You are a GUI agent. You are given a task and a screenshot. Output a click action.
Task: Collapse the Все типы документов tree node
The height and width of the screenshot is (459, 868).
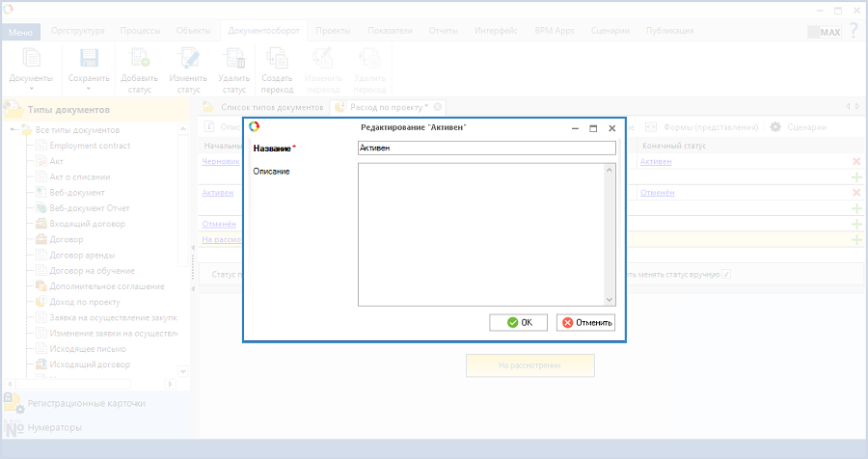click(14, 130)
